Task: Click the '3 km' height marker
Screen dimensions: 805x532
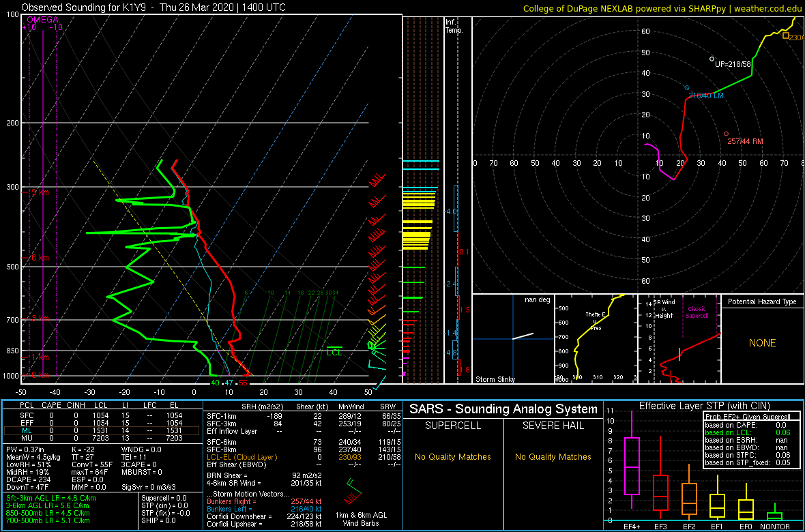Action: (39, 319)
